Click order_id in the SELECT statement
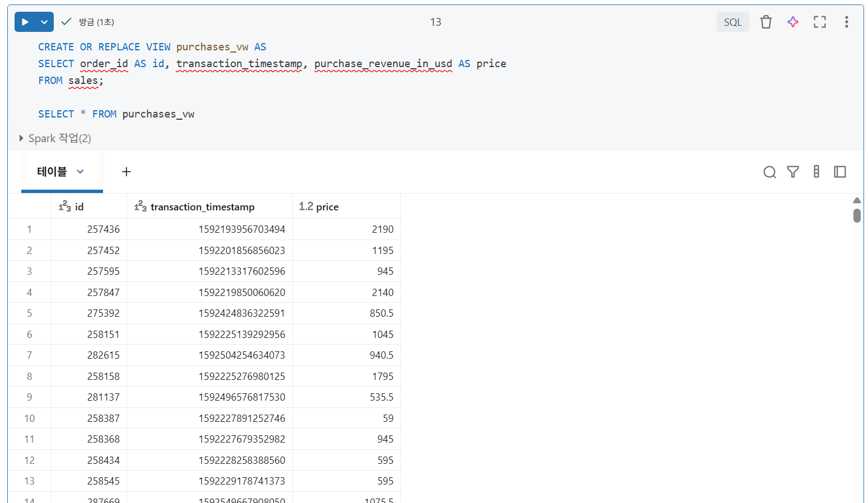The height and width of the screenshot is (503, 868). (104, 64)
